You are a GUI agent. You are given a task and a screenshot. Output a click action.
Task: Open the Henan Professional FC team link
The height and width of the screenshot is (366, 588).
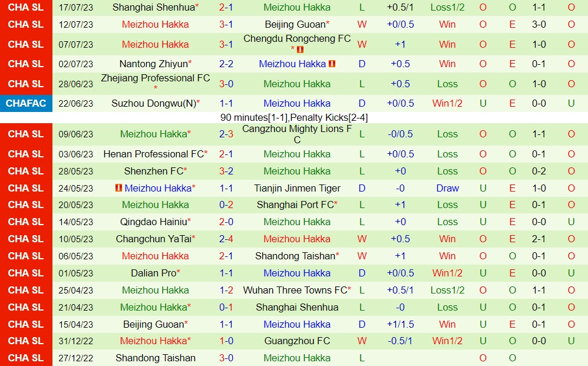pyautogui.click(x=154, y=154)
